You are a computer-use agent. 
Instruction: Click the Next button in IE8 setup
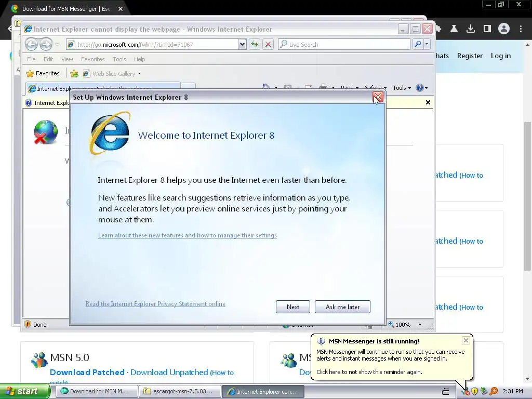coord(293,307)
